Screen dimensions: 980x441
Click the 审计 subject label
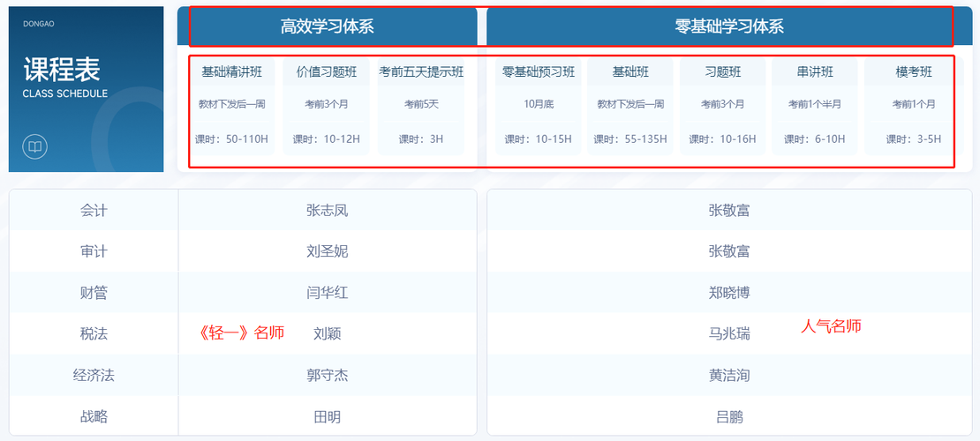click(x=94, y=251)
